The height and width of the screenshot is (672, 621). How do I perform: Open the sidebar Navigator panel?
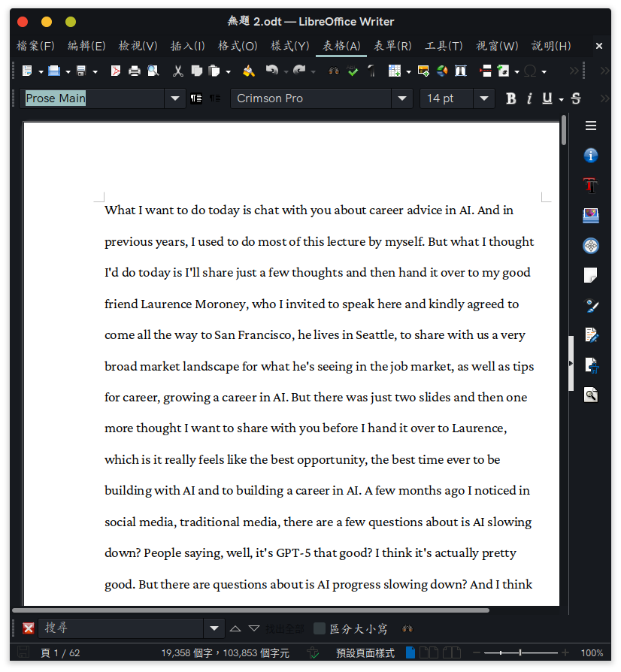pos(591,246)
